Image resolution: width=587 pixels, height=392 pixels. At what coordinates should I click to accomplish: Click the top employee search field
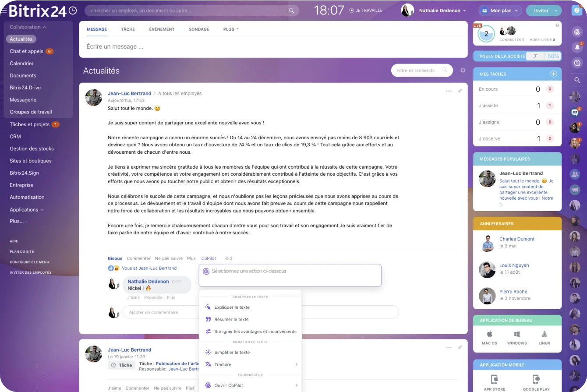click(191, 11)
